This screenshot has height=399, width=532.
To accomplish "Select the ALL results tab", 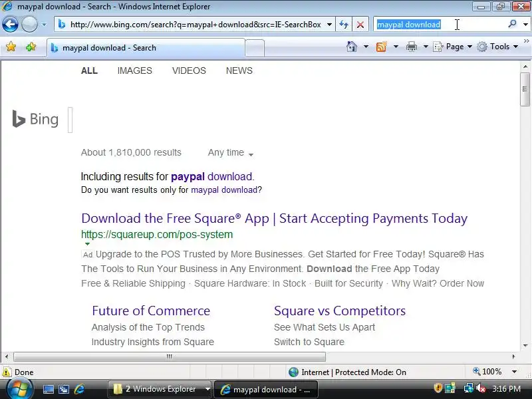I will click(x=89, y=70).
